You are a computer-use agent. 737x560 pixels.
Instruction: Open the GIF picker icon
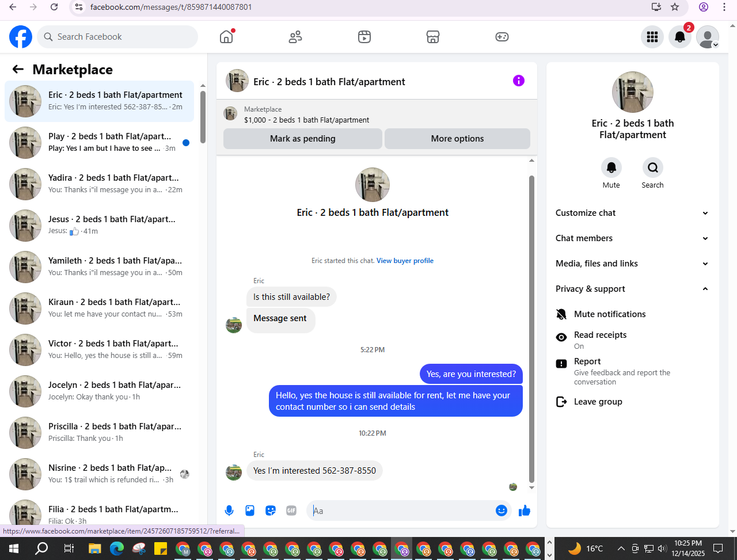291,511
